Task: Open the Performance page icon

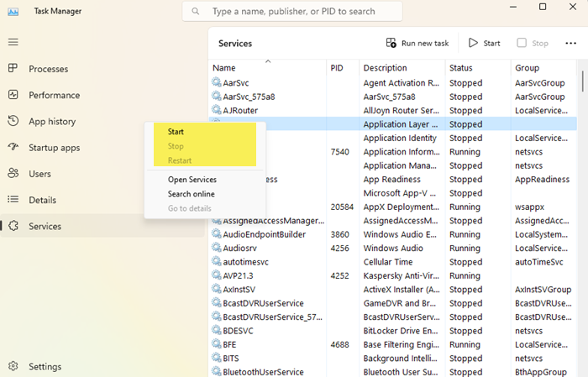Action: click(x=13, y=95)
